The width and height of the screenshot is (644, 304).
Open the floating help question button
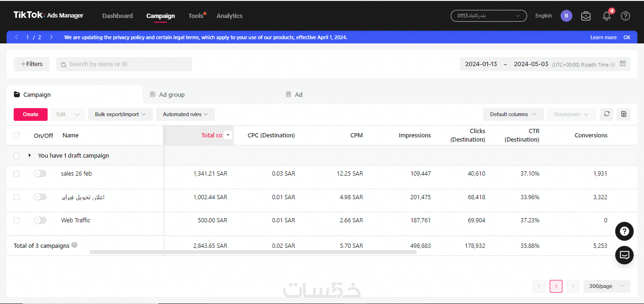pos(624,231)
